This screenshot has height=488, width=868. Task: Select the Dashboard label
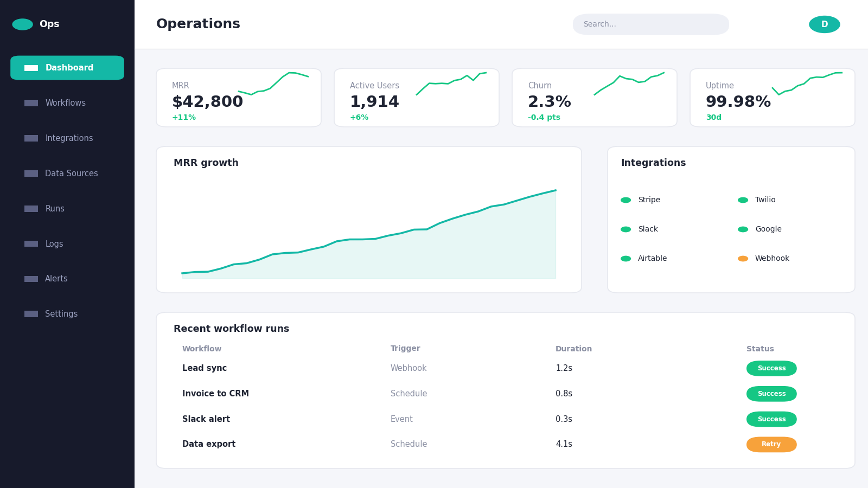pyautogui.click(x=69, y=68)
